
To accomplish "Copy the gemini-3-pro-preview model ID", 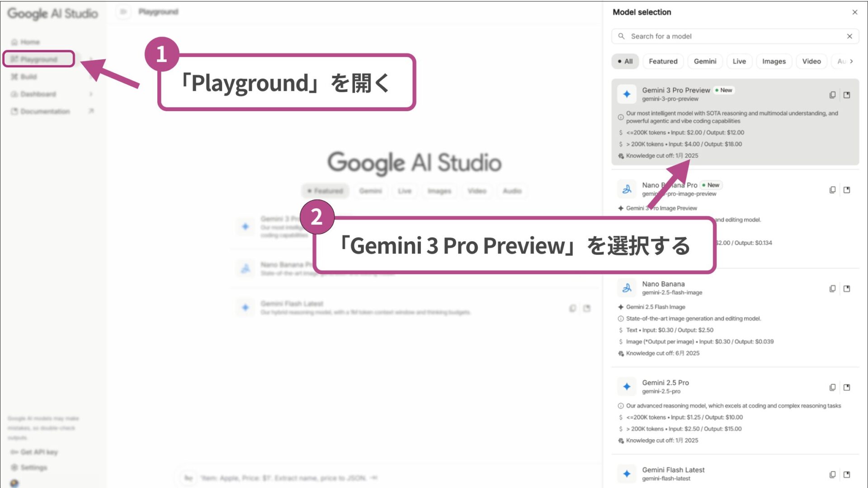I will coord(832,94).
